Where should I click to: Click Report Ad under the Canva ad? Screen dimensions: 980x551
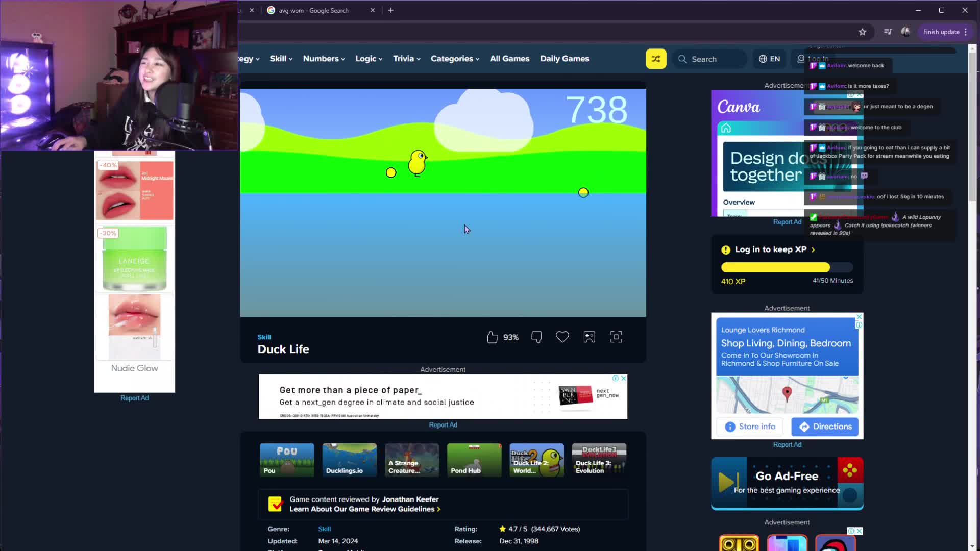point(787,222)
